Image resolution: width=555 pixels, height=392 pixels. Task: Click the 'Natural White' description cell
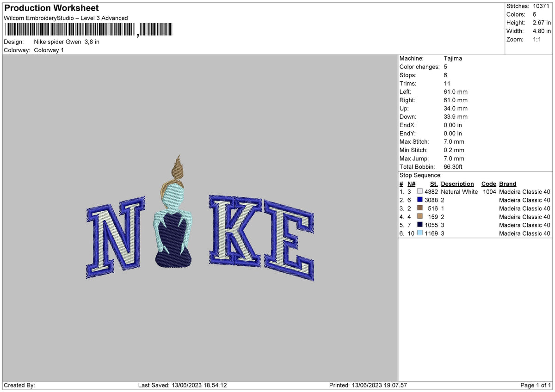coord(459,191)
